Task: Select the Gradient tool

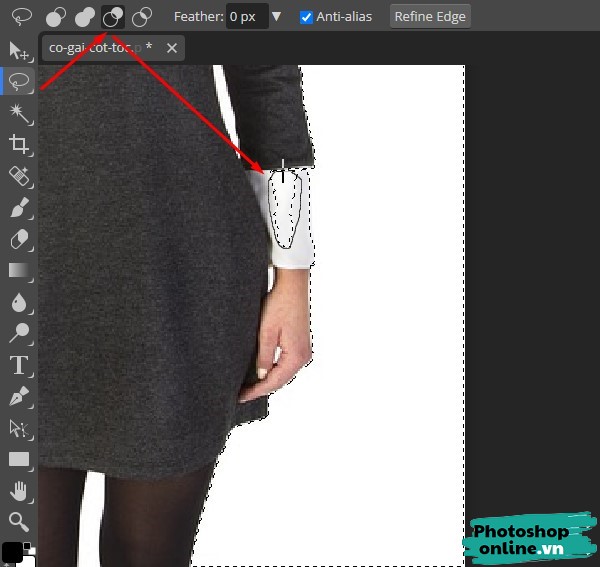Action: [x=18, y=270]
